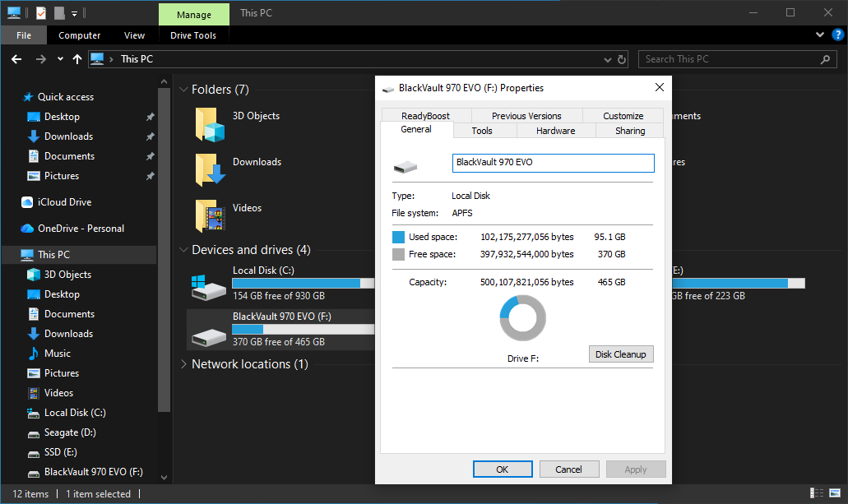
Task: Switch to the Sharing tab
Action: coord(630,131)
